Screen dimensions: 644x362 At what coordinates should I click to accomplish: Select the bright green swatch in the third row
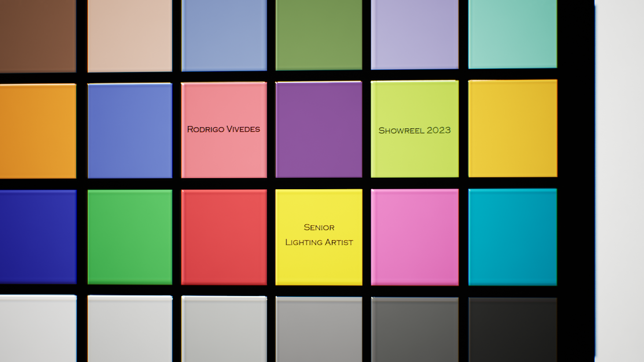(x=130, y=237)
